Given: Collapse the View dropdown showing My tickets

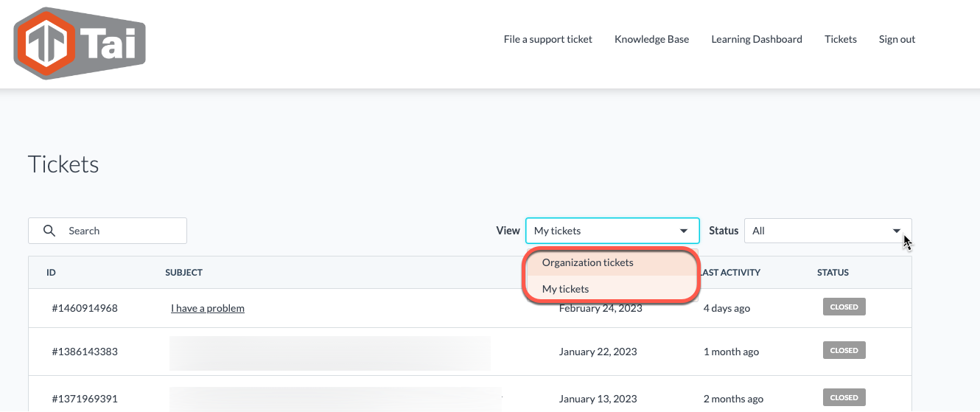Looking at the screenshot, I should coord(612,231).
